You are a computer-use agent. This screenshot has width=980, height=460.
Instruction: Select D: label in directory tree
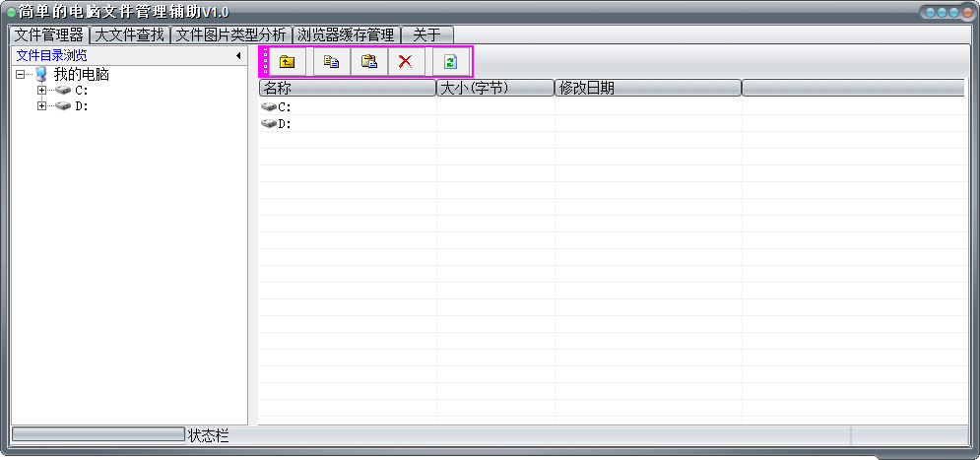point(82,106)
